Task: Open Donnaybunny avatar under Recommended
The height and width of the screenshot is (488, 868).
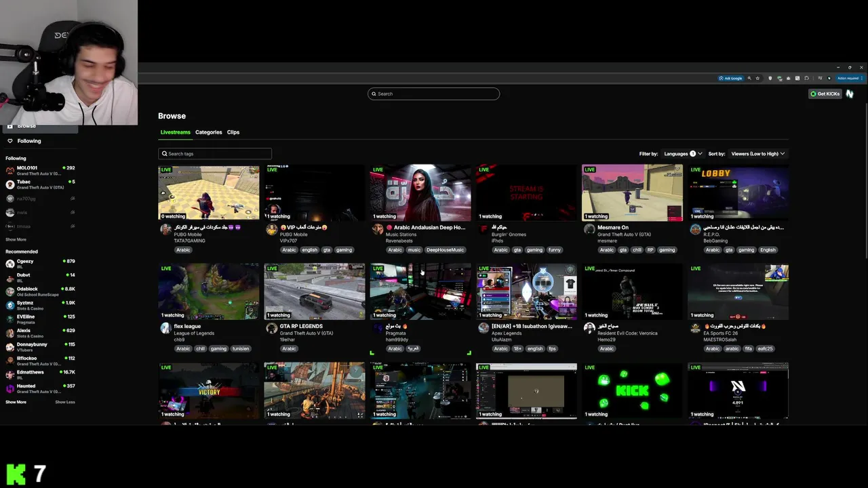Action: [10, 347]
